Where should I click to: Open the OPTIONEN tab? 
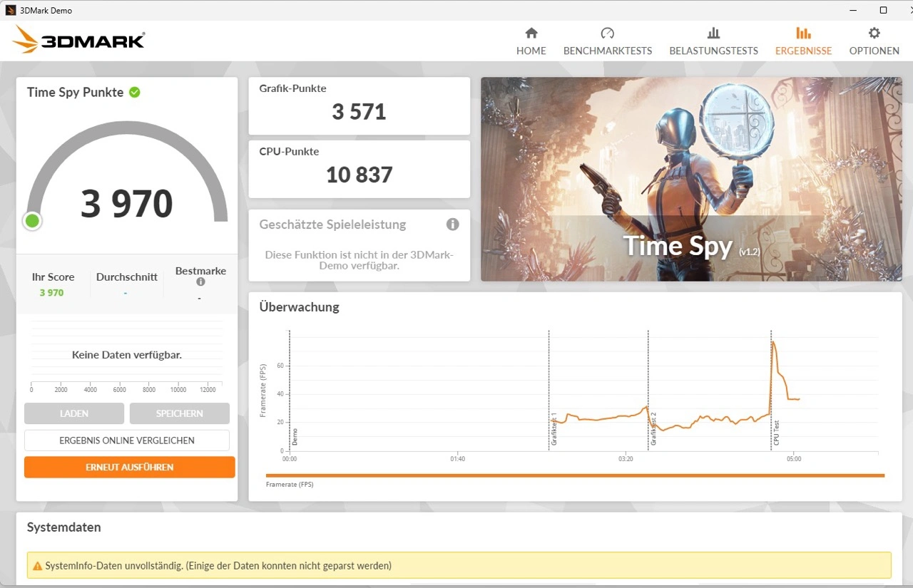pos(874,41)
